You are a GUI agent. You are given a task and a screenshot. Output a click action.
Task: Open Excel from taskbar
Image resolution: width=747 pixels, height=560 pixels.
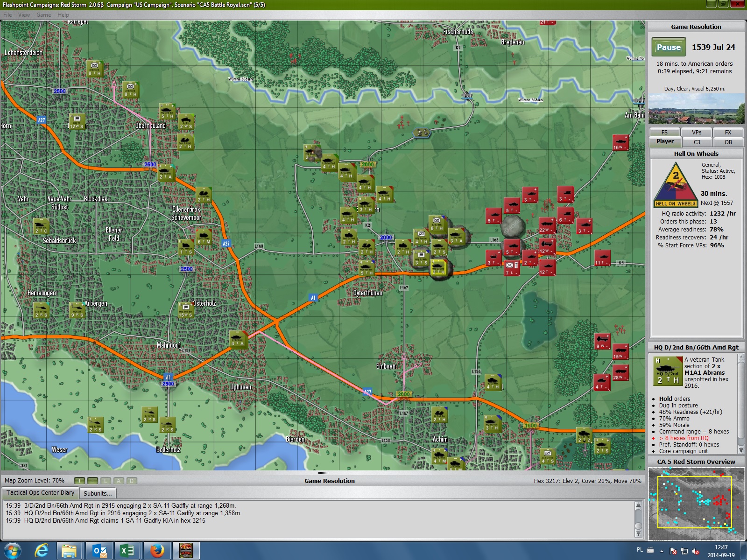[x=127, y=551]
